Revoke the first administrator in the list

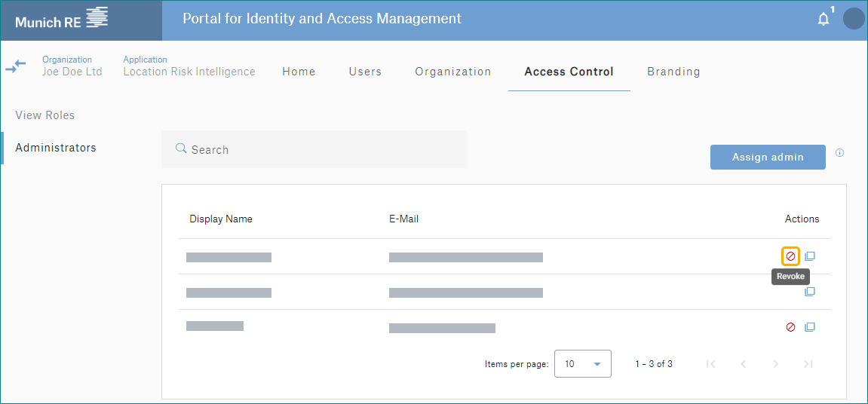click(x=790, y=256)
